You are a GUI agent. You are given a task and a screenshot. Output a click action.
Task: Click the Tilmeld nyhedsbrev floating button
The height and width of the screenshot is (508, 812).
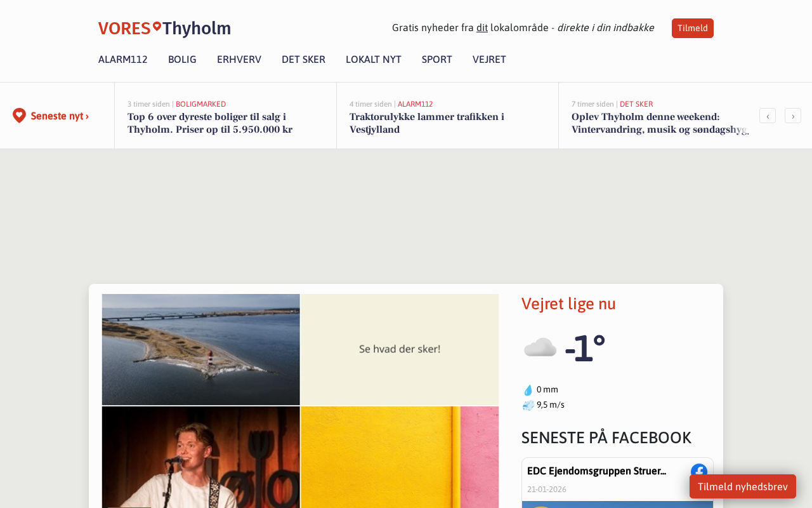point(743,486)
